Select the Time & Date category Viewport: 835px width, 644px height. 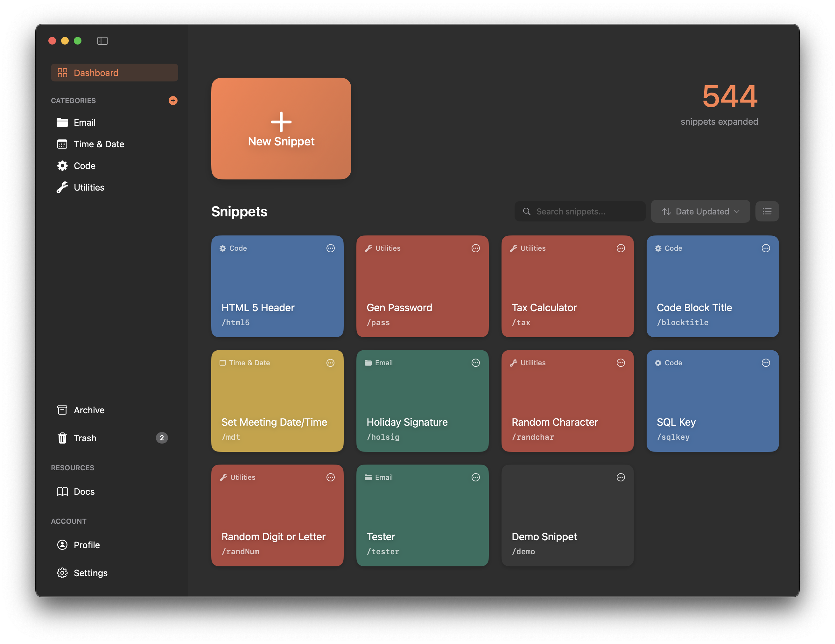pos(99,144)
